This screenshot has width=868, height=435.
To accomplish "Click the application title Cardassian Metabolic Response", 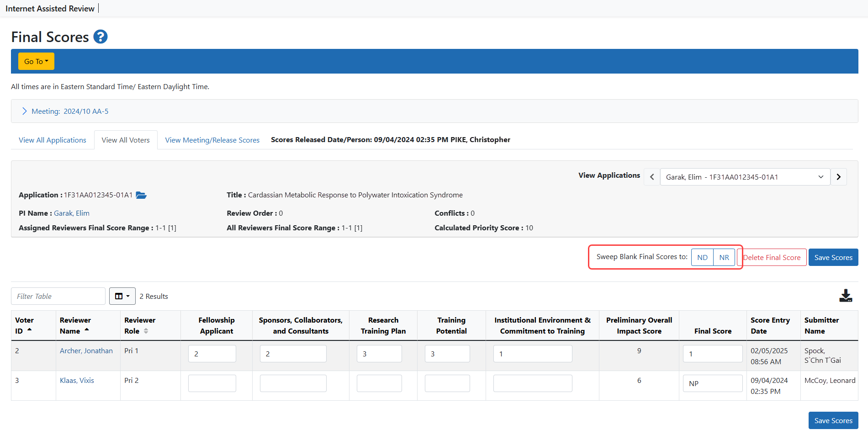I will 355,195.
